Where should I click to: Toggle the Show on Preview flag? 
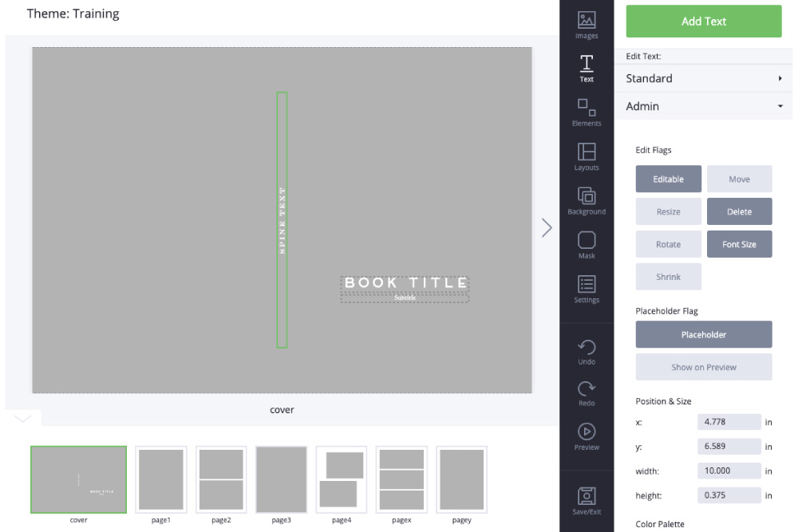click(x=703, y=367)
